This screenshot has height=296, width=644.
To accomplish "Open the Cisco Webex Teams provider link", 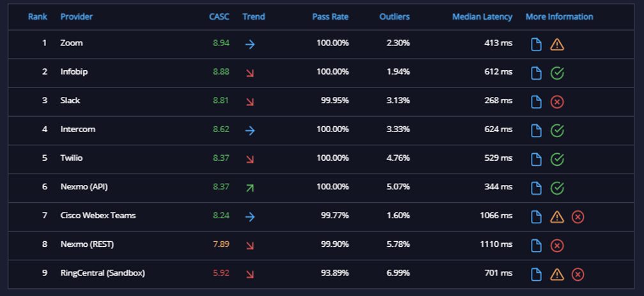I will coord(98,215).
